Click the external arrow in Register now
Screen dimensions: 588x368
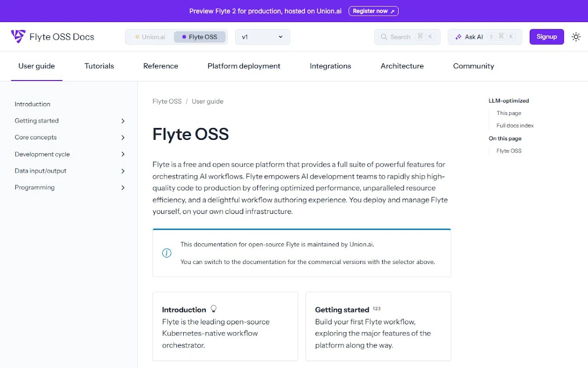[x=392, y=11]
